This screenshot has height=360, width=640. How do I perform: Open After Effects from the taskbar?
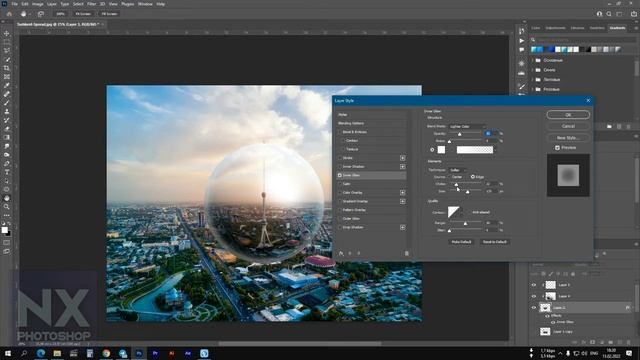click(188, 353)
